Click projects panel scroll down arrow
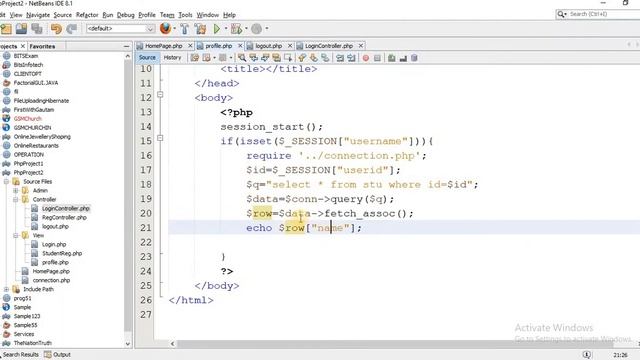This screenshot has width=640, height=360. point(128,344)
